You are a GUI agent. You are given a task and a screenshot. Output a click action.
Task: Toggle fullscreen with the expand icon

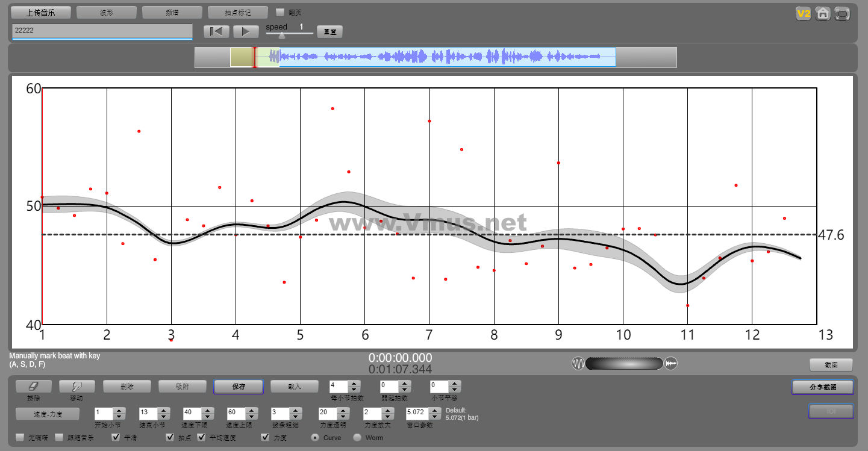coord(842,14)
